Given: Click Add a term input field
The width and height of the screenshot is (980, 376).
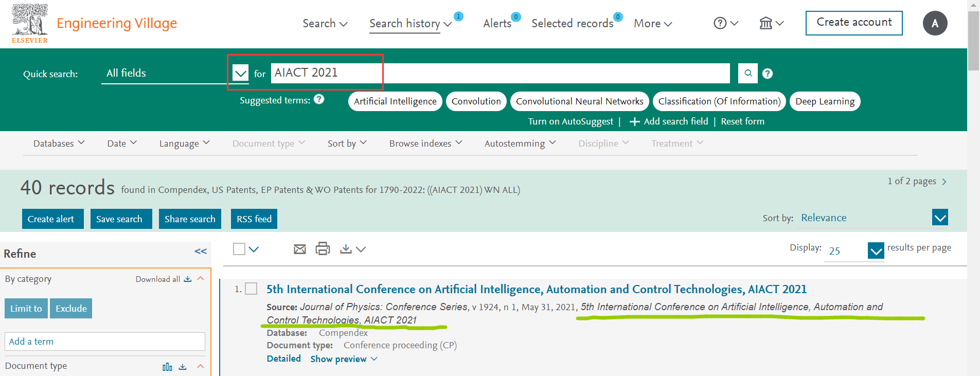Looking at the screenshot, I should (105, 342).
